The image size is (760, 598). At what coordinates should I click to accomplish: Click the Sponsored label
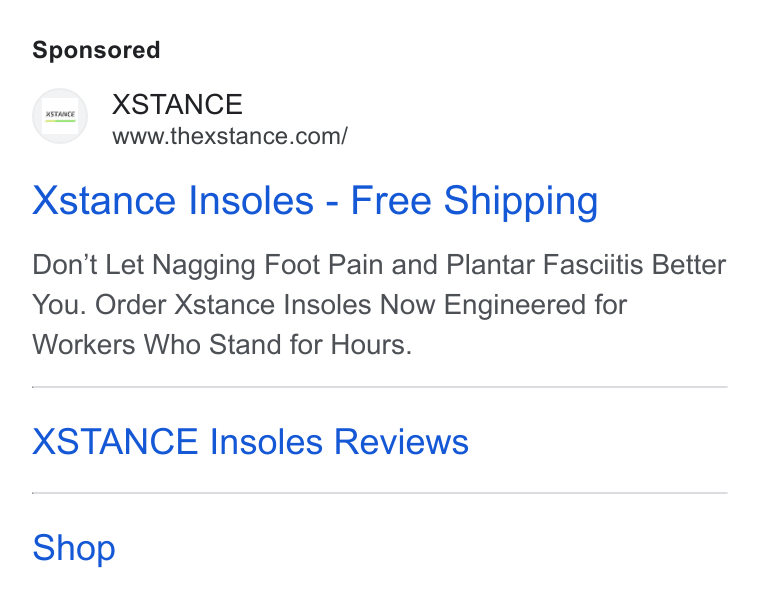[x=96, y=50]
